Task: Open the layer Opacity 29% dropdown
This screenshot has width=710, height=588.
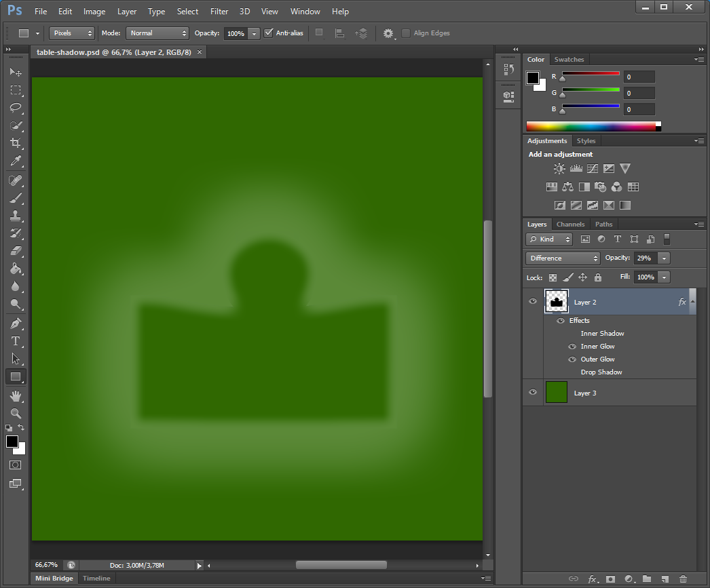Action: click(664, 258)
